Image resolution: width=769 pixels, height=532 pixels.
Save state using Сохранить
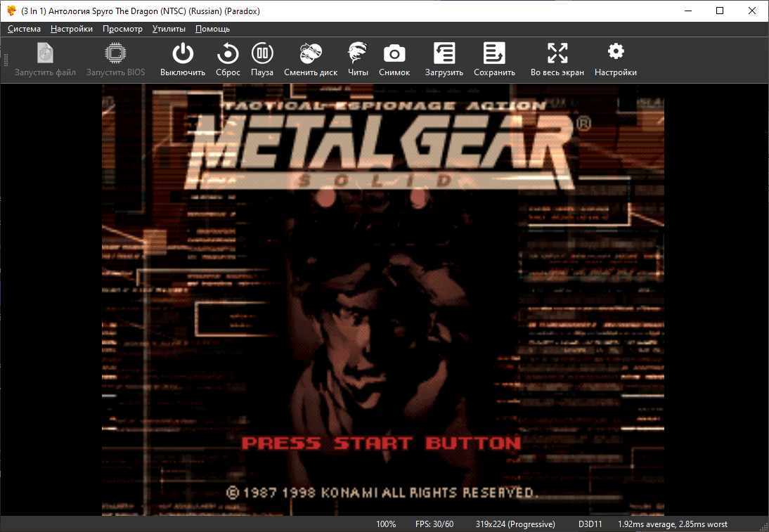pos(494,60)
